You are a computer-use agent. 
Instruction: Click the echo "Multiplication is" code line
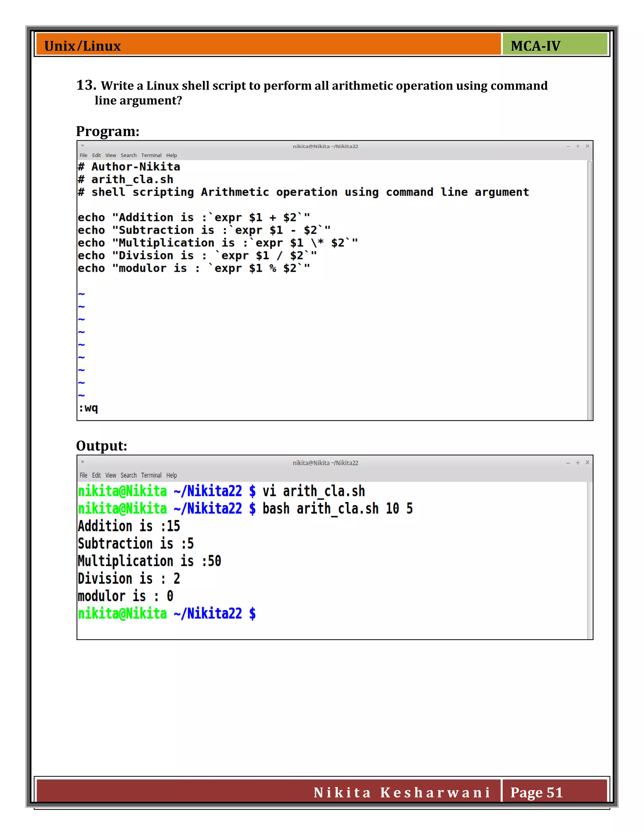click(218, 243)
